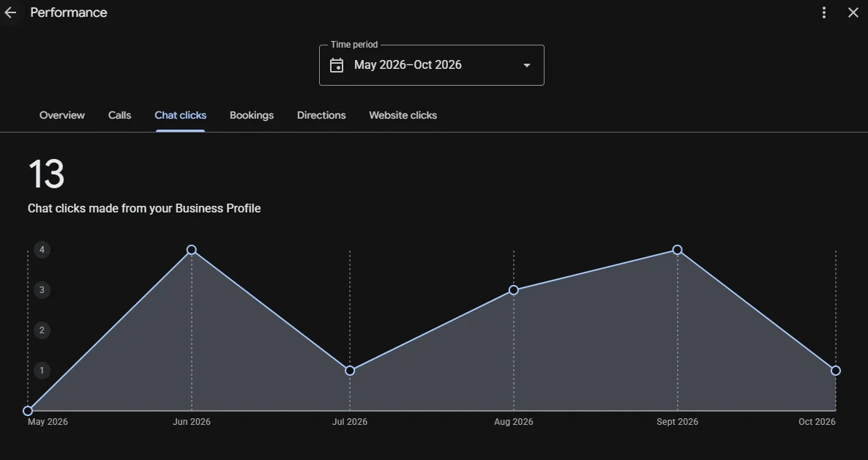Select the Aug 2026 data point

(x=514, y=290)
